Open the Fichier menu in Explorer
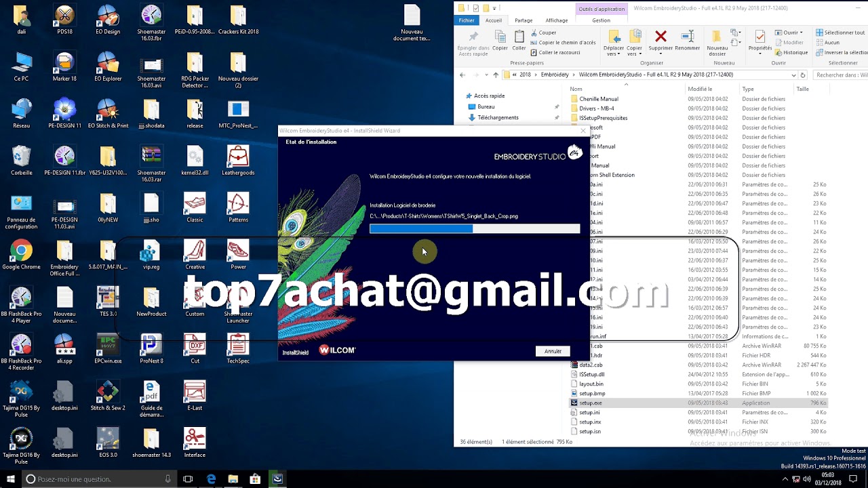868x488 pixels. (x=467, y=20)
